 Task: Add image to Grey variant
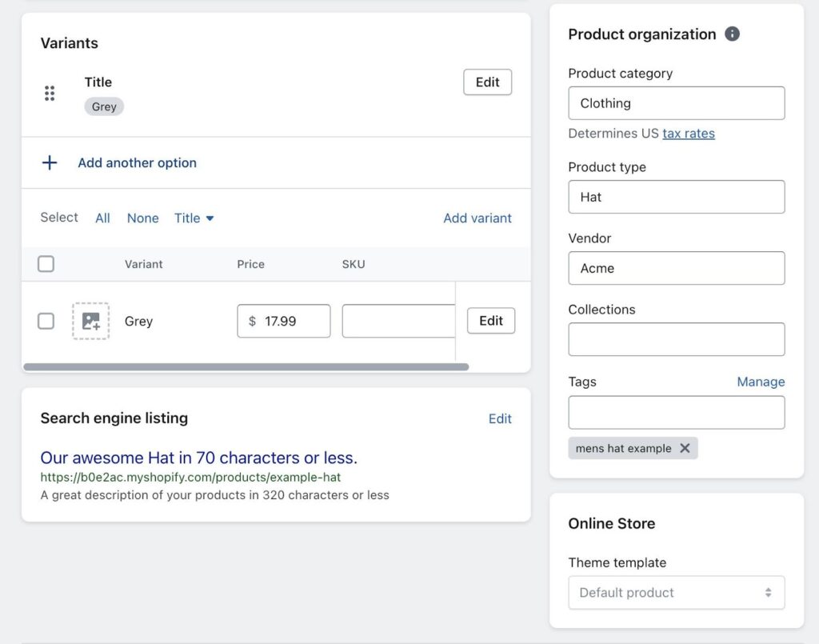point(91,321)
